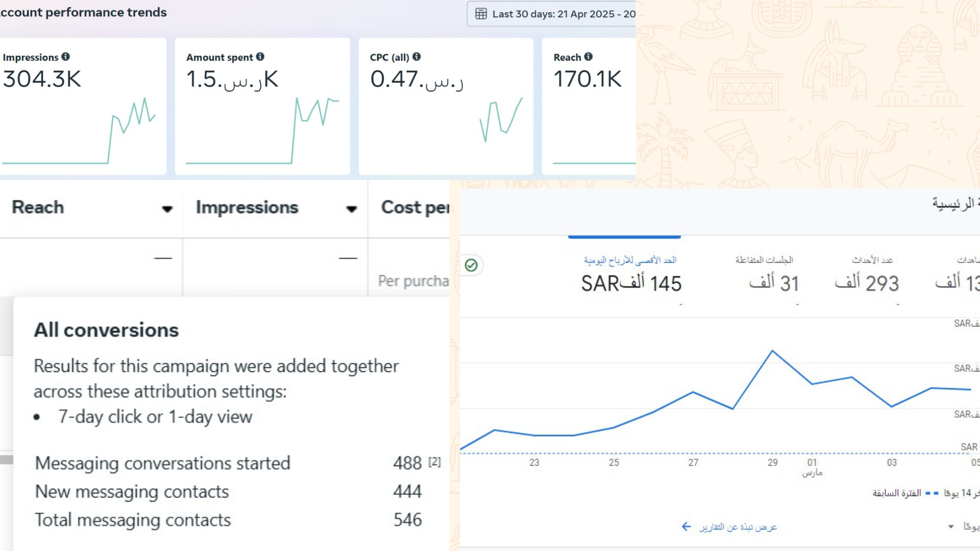This screenshot has width=980, height=551.
Task: Click the Impressions info icon
Action: tap(66, 57)
